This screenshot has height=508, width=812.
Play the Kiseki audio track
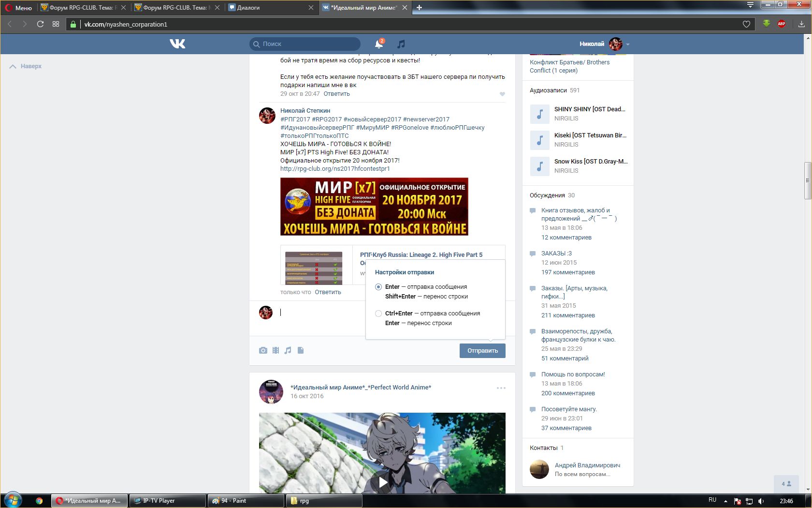tap(540, 140)
